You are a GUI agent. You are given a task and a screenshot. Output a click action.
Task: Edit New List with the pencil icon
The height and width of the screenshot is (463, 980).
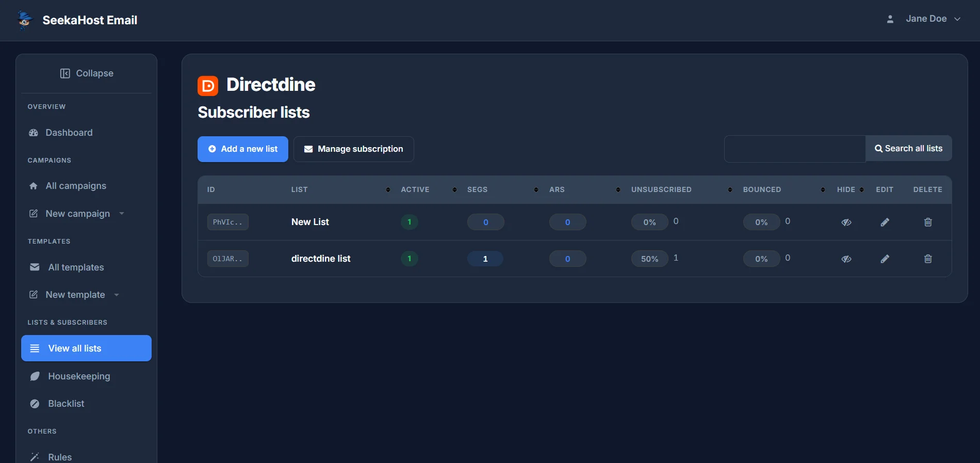[885, 222]
